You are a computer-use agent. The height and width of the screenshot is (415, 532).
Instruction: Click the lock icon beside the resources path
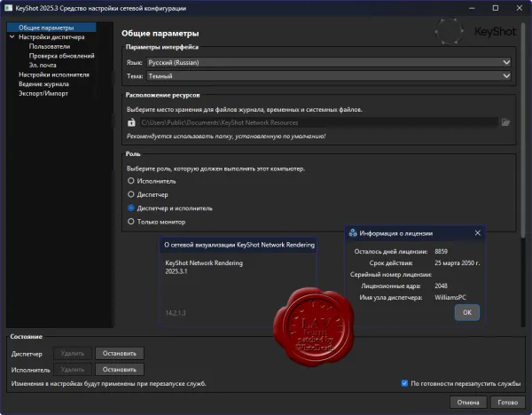131,122
